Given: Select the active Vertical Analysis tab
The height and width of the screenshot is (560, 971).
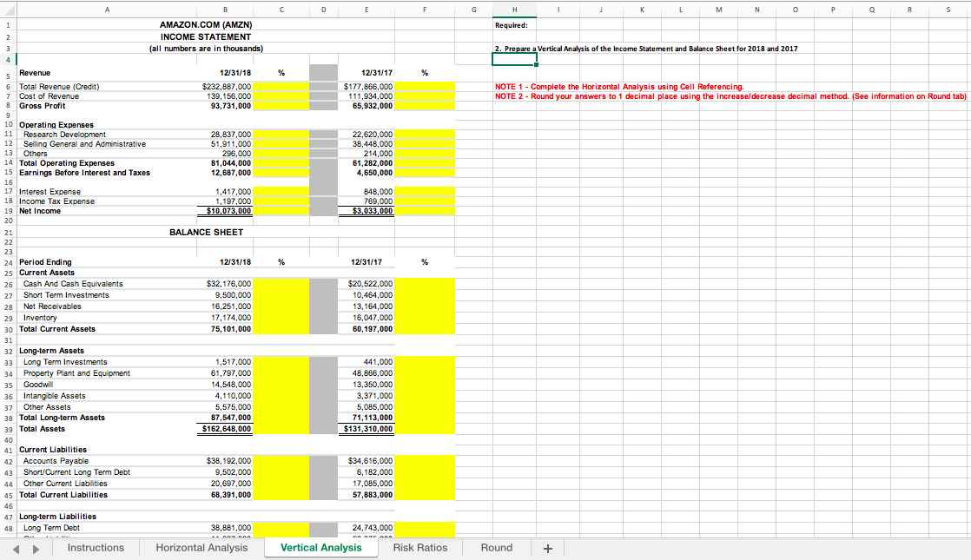Looking at the screenshot, I should coord(320,548).
